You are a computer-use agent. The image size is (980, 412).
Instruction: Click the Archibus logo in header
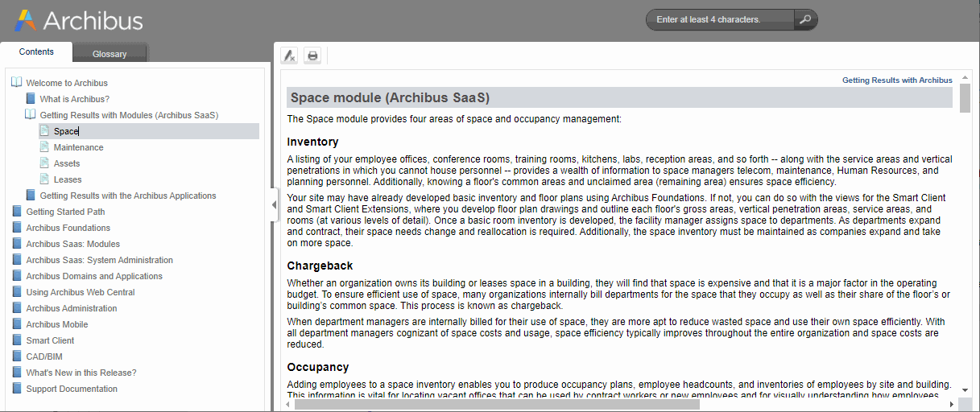point(78,20)
